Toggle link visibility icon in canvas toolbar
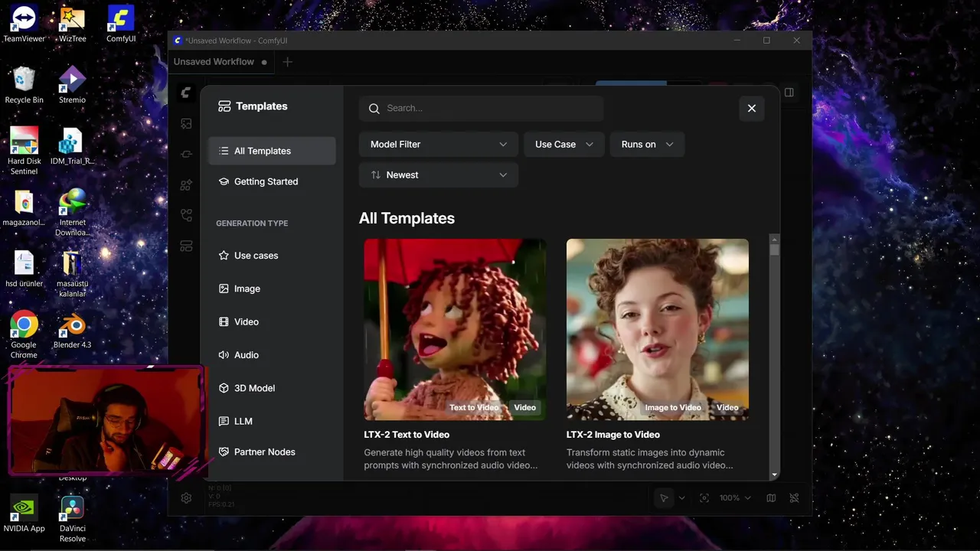Screen dimensions: 980x551 794,498
